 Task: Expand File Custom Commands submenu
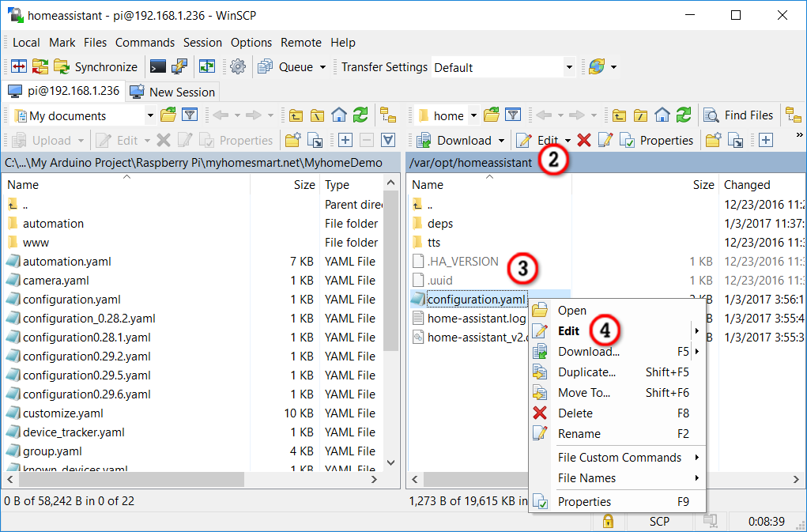point(617,458)
